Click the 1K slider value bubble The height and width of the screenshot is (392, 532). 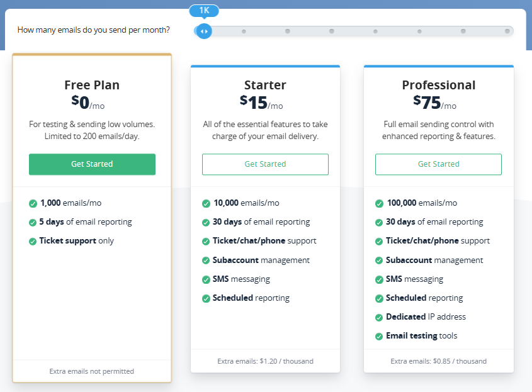[x=204, y=11]
